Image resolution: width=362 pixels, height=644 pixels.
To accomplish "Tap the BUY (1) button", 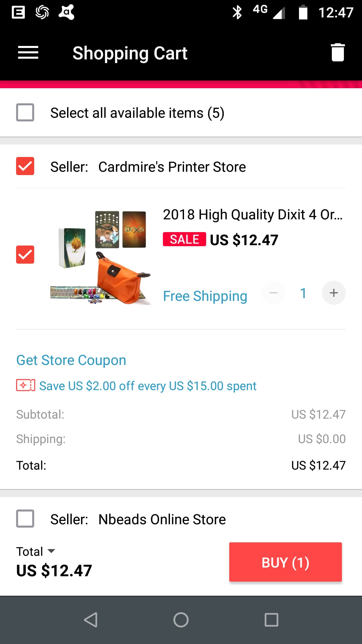I will coord(286,562).
